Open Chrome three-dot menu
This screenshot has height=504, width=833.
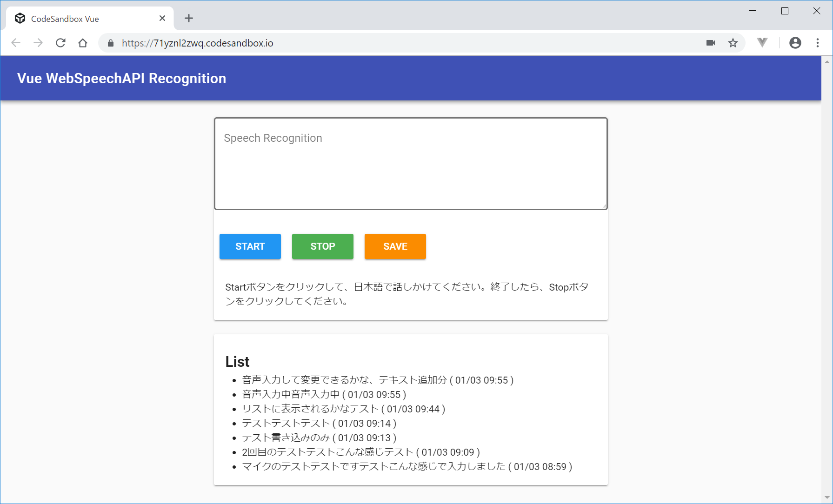point(817,43)
